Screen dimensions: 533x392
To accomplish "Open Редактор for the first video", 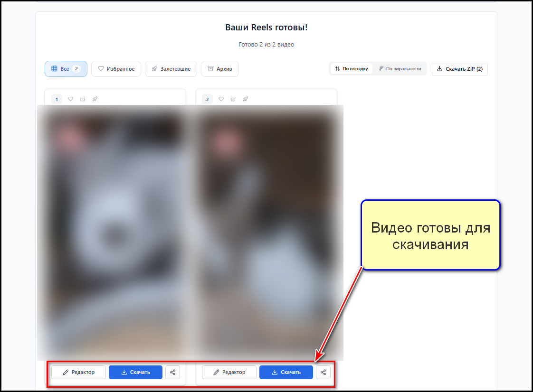I will click(79, 373).
